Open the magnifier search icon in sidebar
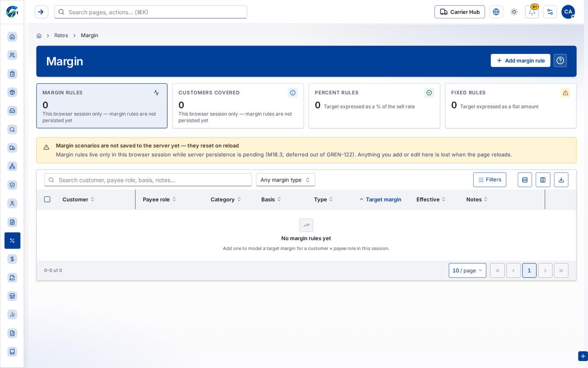Image resolution: width=588 pixels, height=368 pixels. (x=12, y=130)
